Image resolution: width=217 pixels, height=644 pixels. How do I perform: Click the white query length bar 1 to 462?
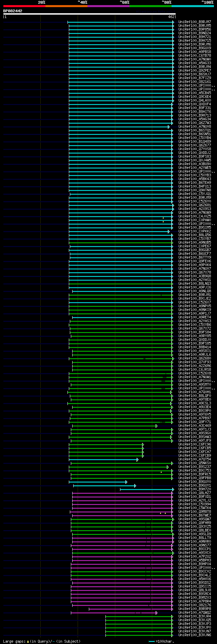tap(90, 14)
